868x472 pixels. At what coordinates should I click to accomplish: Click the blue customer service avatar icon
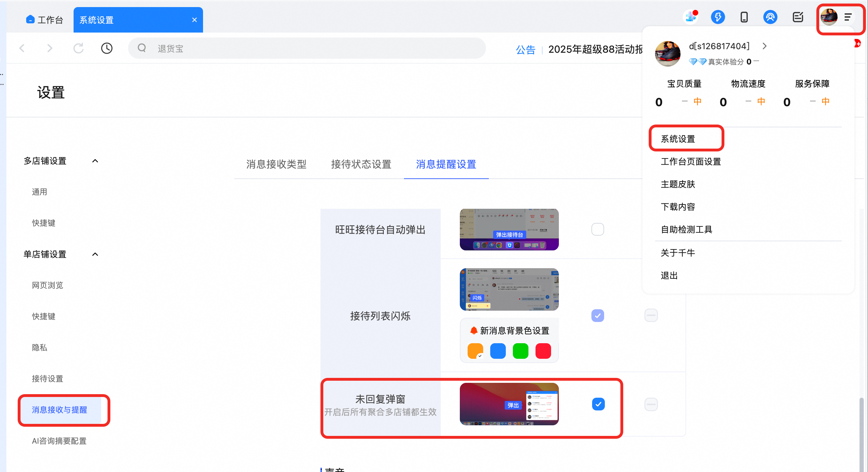pos(770,17)
